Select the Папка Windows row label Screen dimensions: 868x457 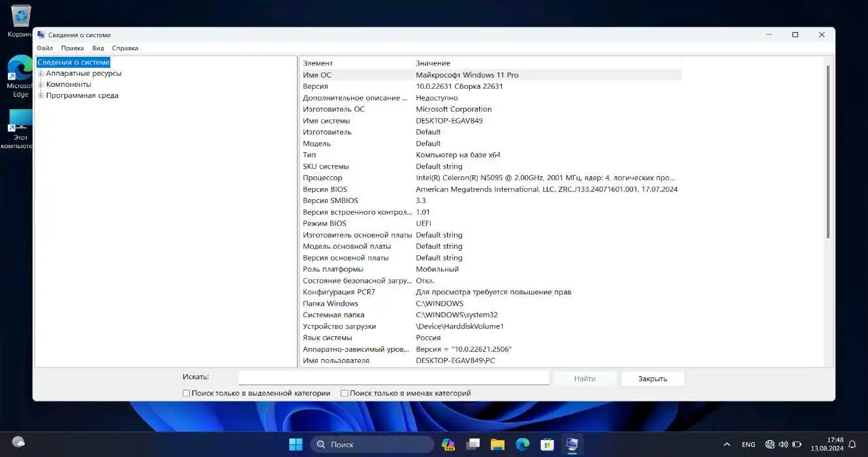(330, 304)
